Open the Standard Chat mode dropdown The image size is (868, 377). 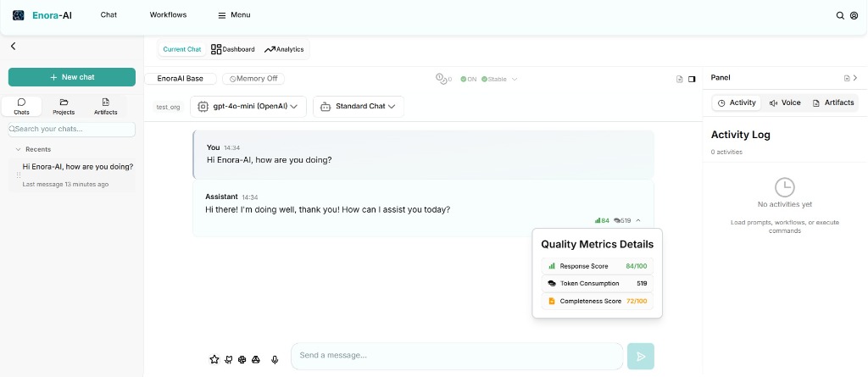pos(358,107)
